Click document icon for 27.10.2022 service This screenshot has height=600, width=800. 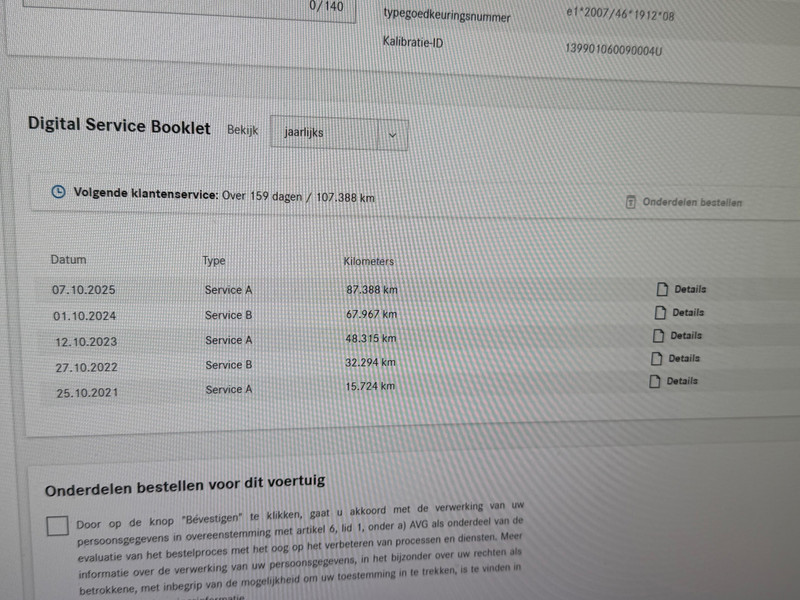tap(656, 358)
